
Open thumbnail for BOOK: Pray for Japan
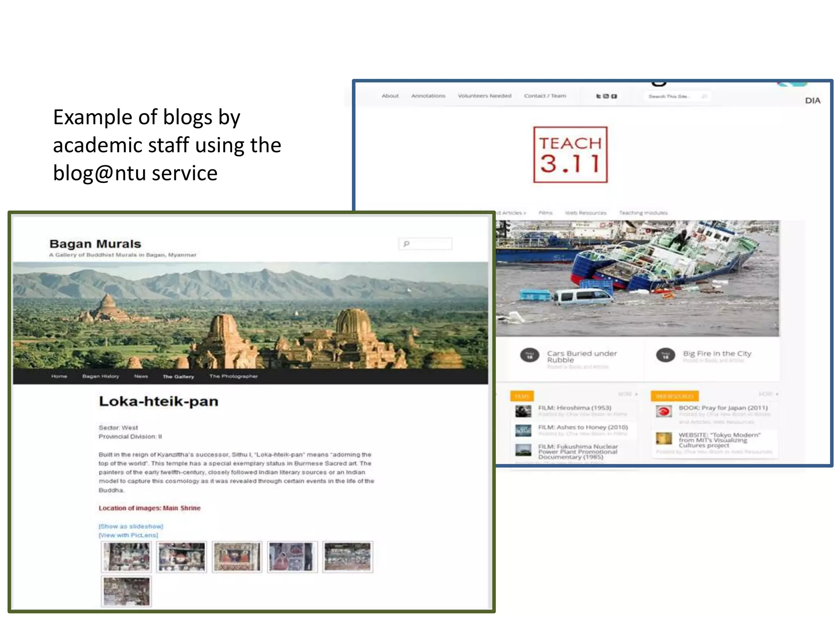tap(664, 411)
